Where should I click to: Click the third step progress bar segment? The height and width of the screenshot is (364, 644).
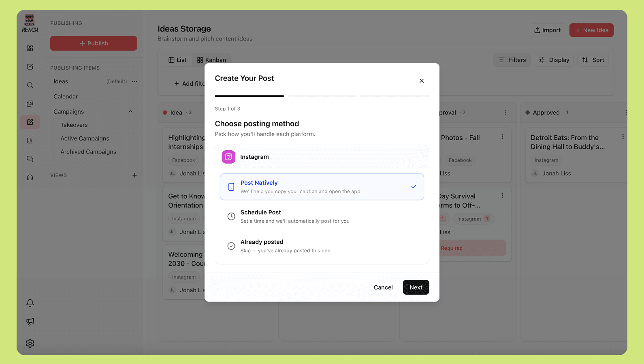tap(395, 96)
